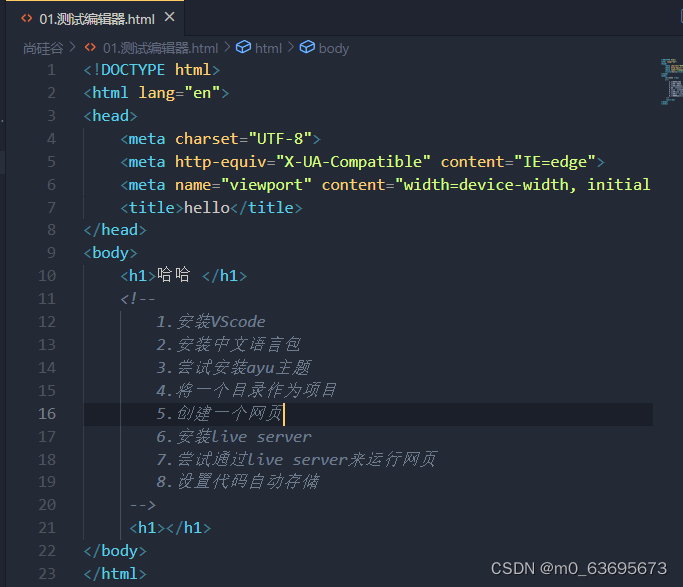Viewport: 683px width, 587px height.
Task: Click the lang="en" attribute text
Action: 179,93
